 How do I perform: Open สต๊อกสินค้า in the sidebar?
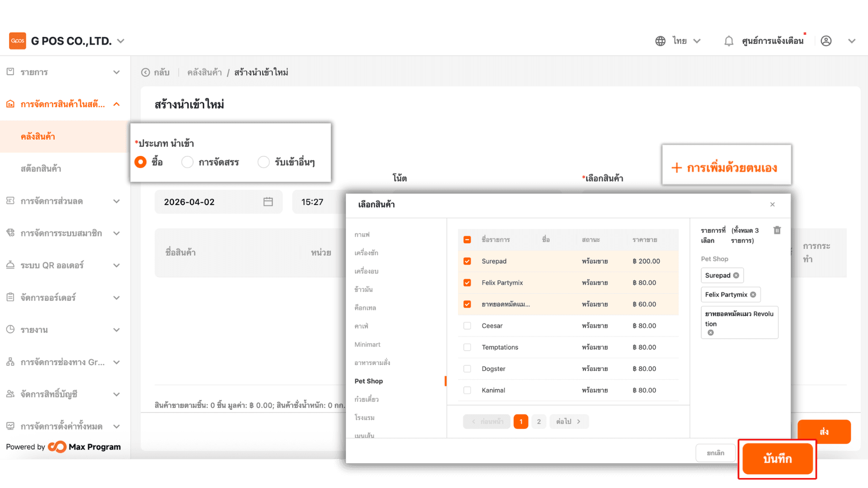point(41,169)
